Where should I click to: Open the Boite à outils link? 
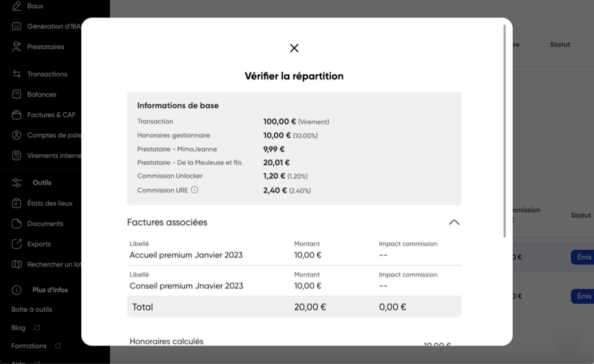coord(31,309)
